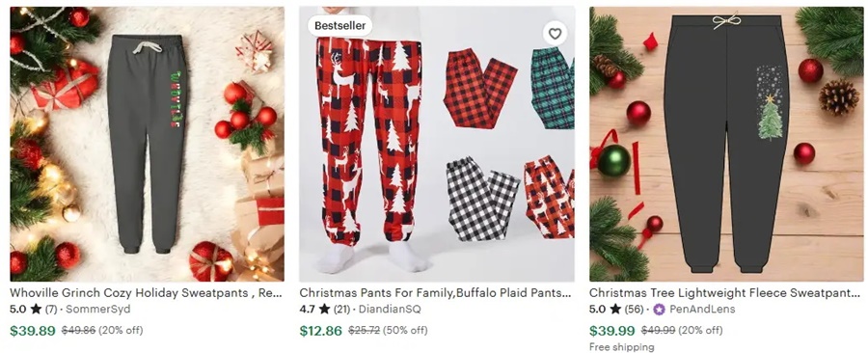The image size is (868, 353).
Task: Click the Bestseller badge on plaid pants
Action: pyautogui.click(x=339, y=25)
